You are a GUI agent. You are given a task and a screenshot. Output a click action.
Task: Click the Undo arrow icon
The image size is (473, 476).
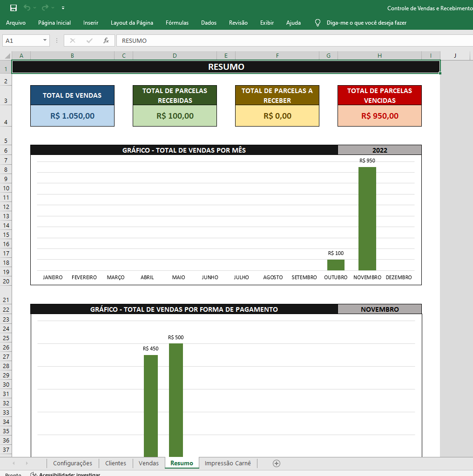(27, 8)
